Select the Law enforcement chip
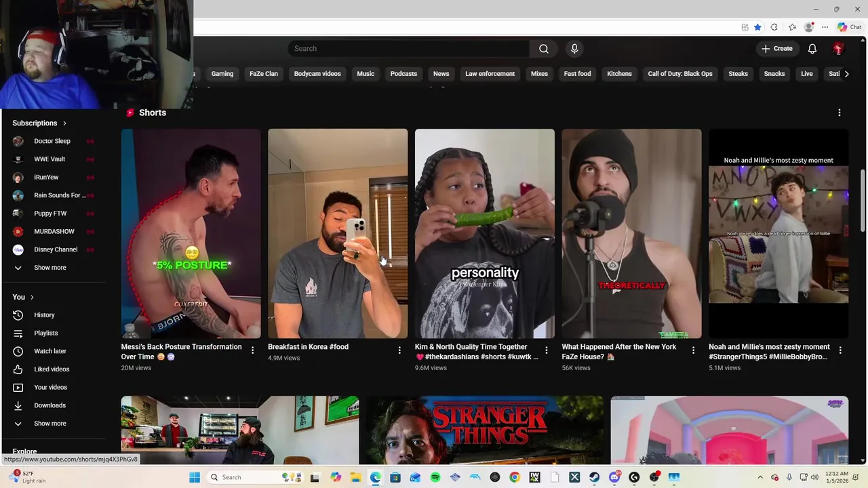868x488 pixels. coord(490,74)
